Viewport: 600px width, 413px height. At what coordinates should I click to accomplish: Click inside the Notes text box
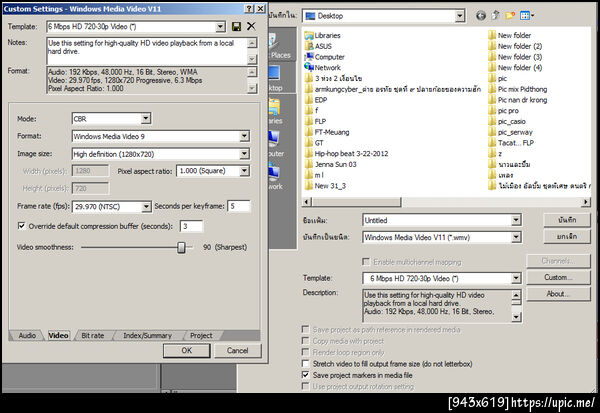[147, 51]
